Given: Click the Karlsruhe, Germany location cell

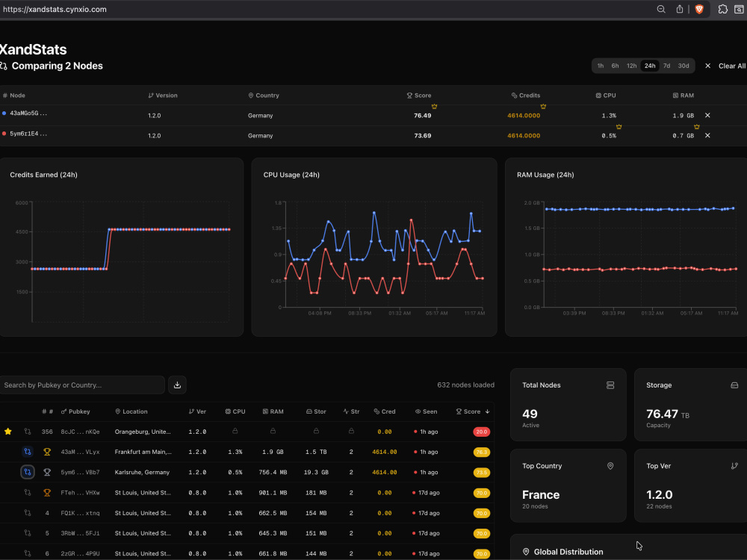Looking at the screenshot, I should pyautogui.click(x=142, y=473).
